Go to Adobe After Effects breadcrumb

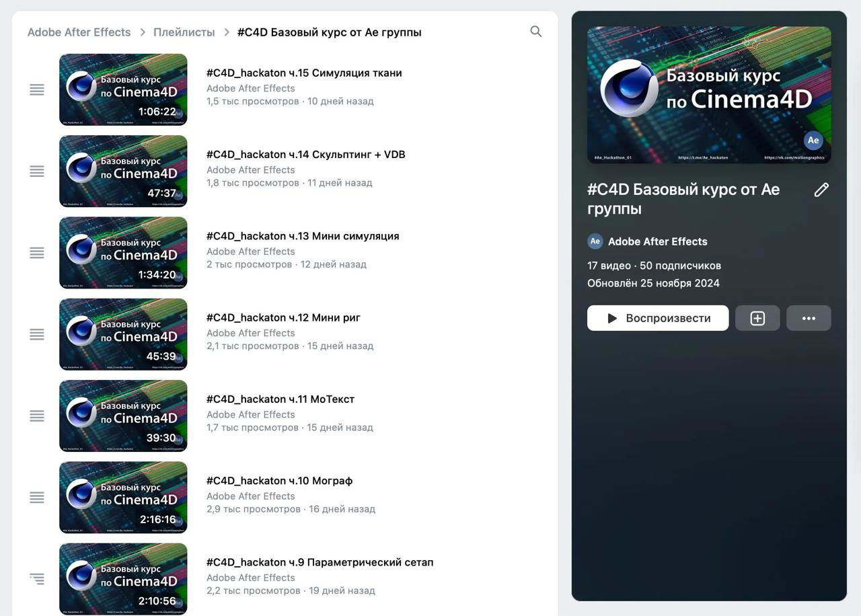(79, 32)
